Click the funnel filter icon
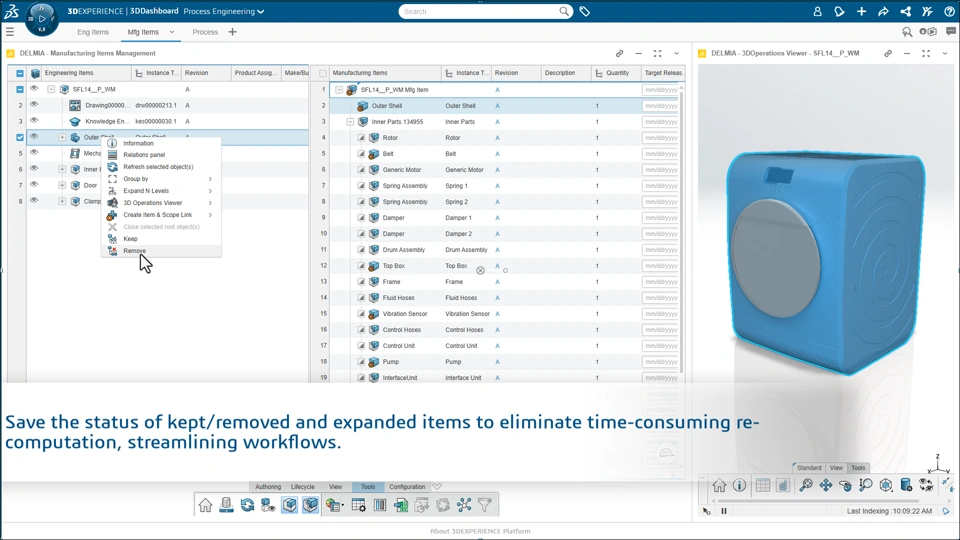 click(485, 505)
